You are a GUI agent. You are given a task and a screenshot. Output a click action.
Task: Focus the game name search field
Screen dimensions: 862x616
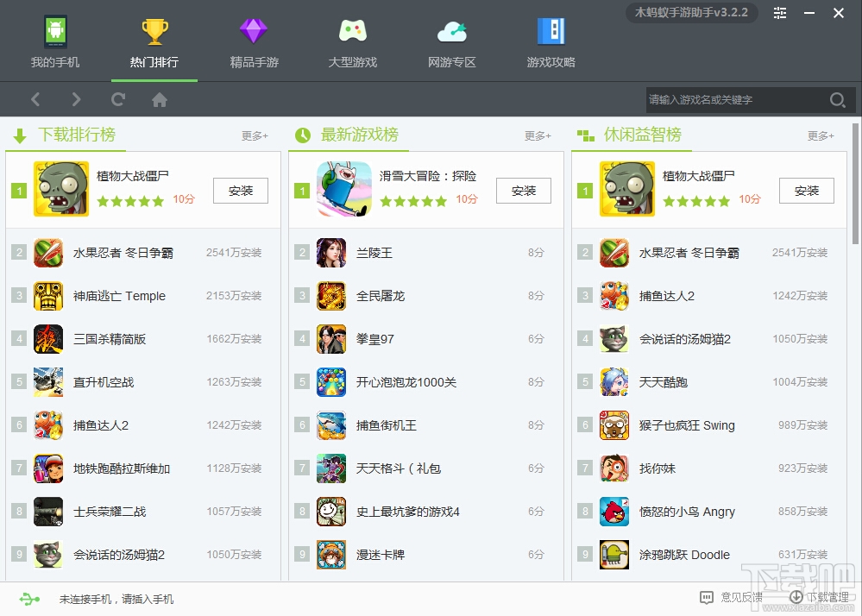tap(737, 100)
